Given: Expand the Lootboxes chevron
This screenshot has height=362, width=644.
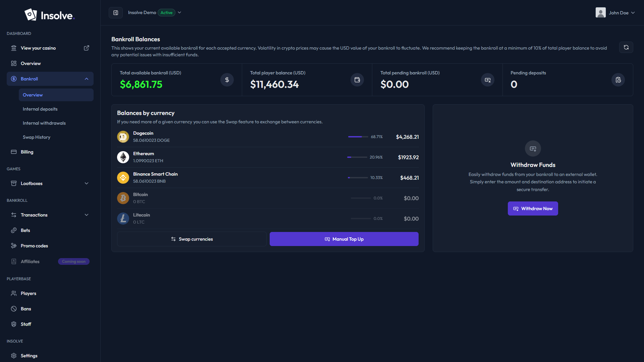Looking at the screenshot, I should click(x=87, y=183).
